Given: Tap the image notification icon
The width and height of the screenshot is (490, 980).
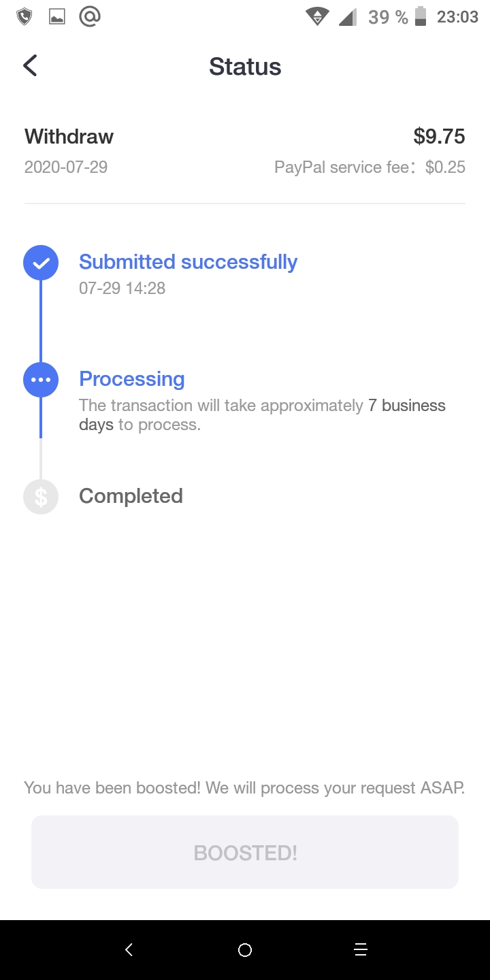Looking at the screenshot, I should tap(57, 17).
